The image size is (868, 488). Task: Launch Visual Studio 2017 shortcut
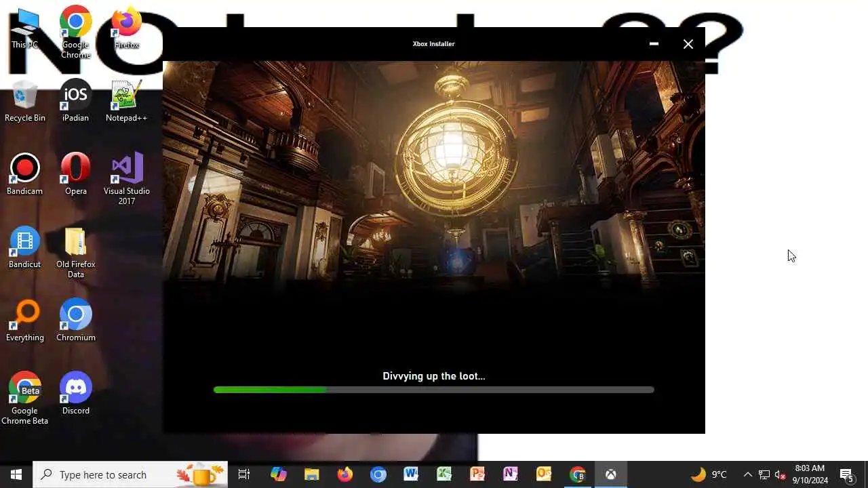pos(126,179)
